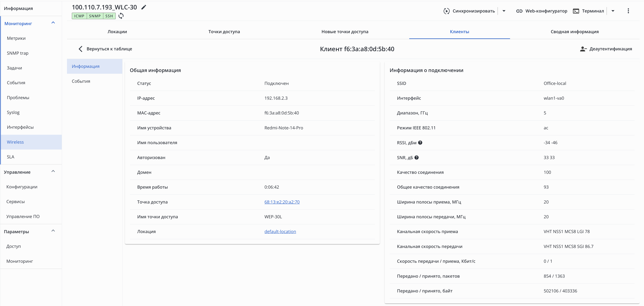This screenshot has width=644, height=306.
Task: Click the pencil icon to edit device name
Action: click(x=143, y=7)
